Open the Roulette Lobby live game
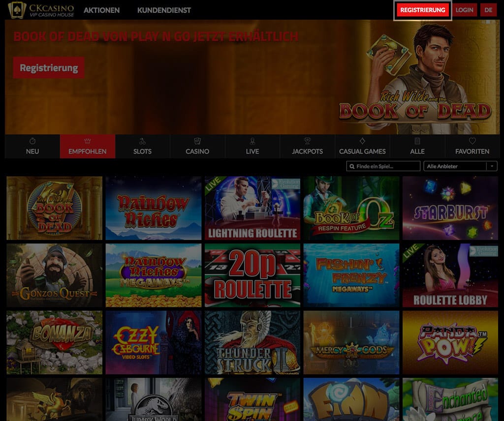This screenshot has height=421, width=504. tap(450, 275)
